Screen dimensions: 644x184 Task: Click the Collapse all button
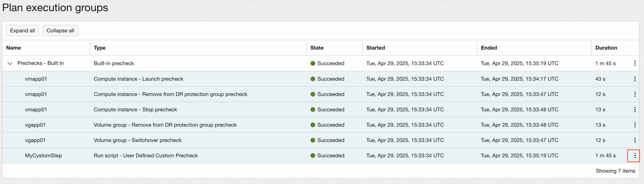tap(60, 30)
